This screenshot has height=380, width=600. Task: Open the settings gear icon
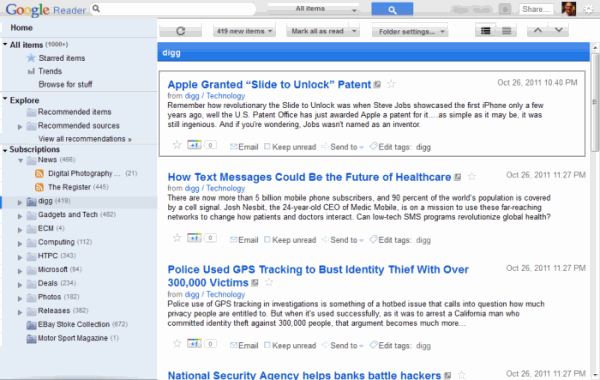(589, 9)
